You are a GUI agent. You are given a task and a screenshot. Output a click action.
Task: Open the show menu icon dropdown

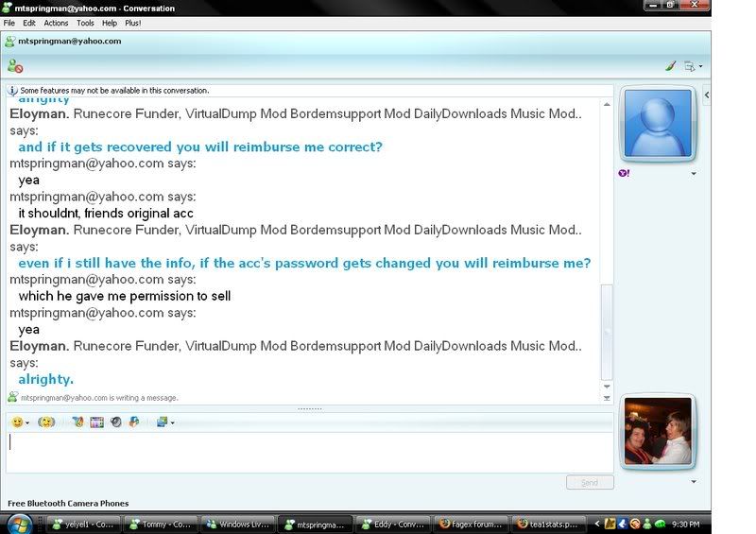[693, 66]
